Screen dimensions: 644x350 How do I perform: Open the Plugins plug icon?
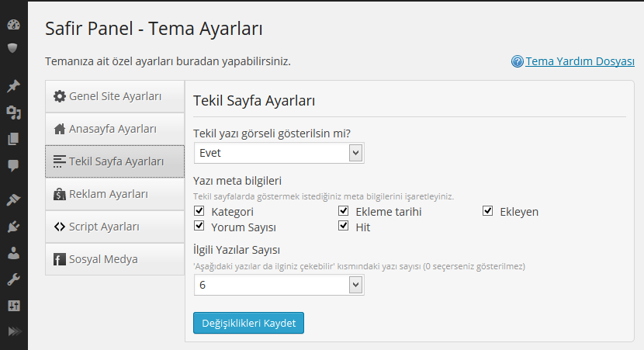click(x=13, y=227)
